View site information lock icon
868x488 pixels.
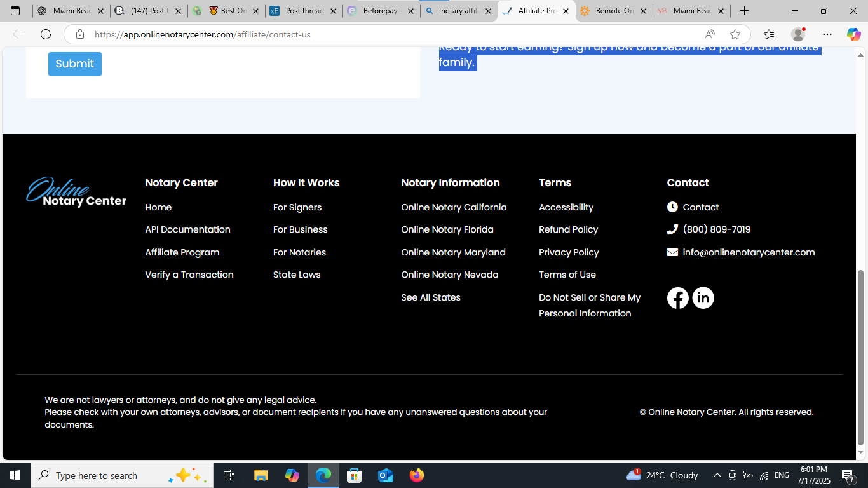[79, 34]
